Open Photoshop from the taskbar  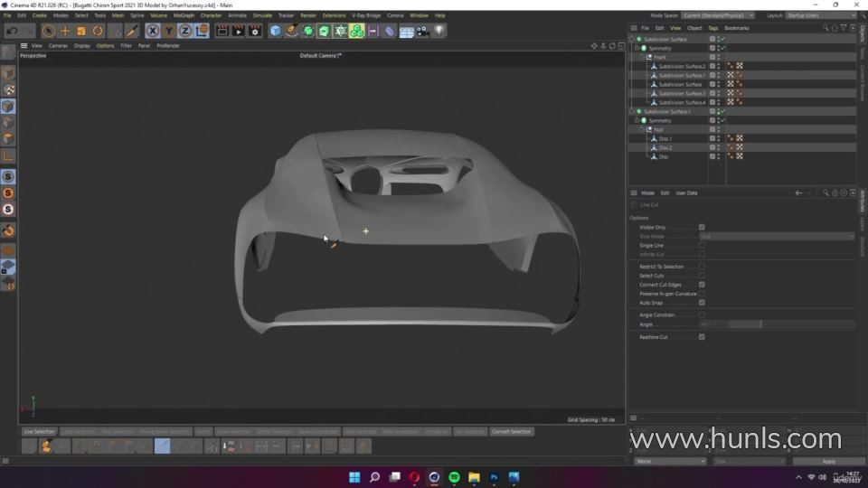point(494,477)
